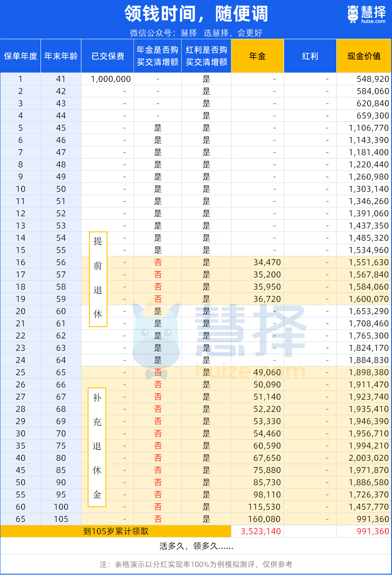
Task: Click the 已交保费 column header
Action: point(108,56)
